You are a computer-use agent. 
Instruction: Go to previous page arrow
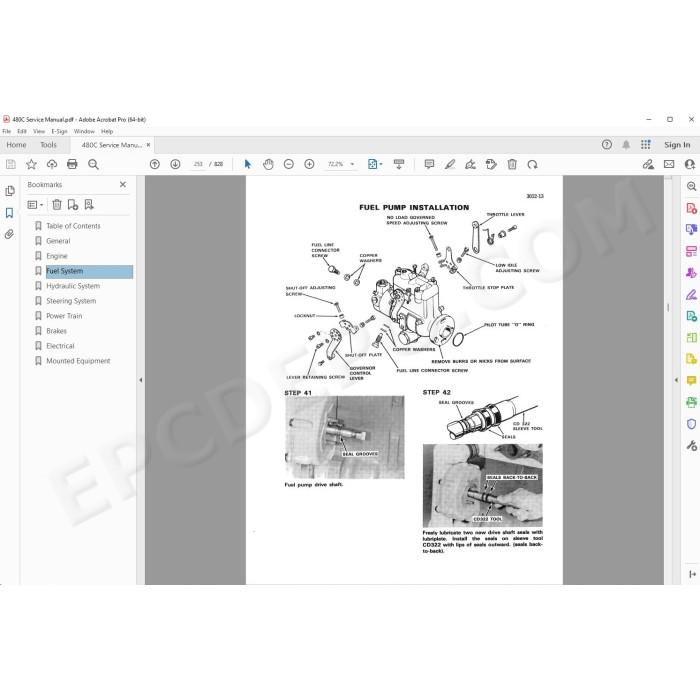coord(154,164)
